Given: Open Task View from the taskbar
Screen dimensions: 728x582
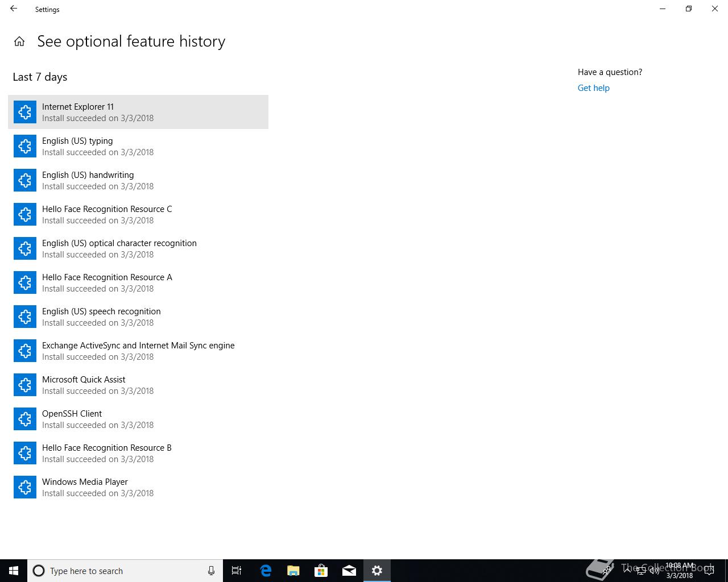Looking at the screenshot, I should coord(237,571).
